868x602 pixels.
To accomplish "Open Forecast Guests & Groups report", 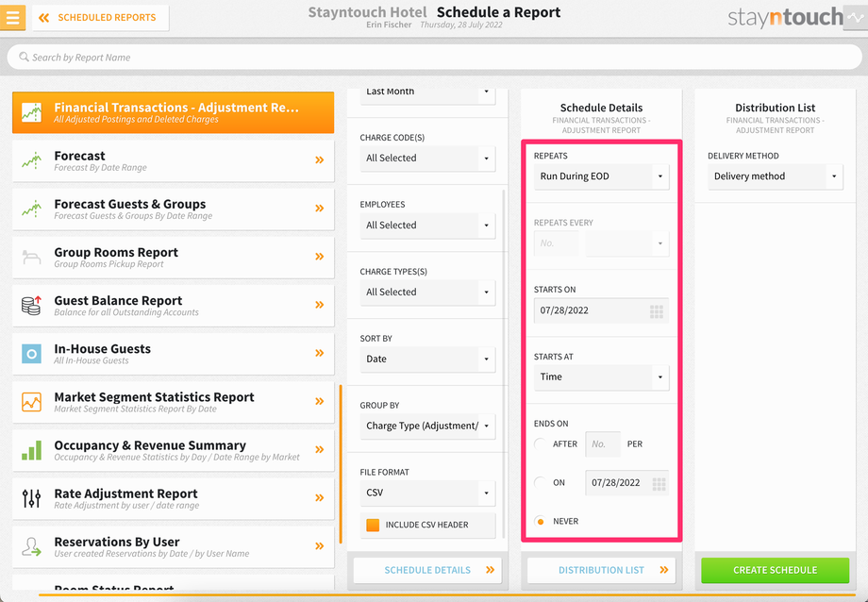I will 174,209.
